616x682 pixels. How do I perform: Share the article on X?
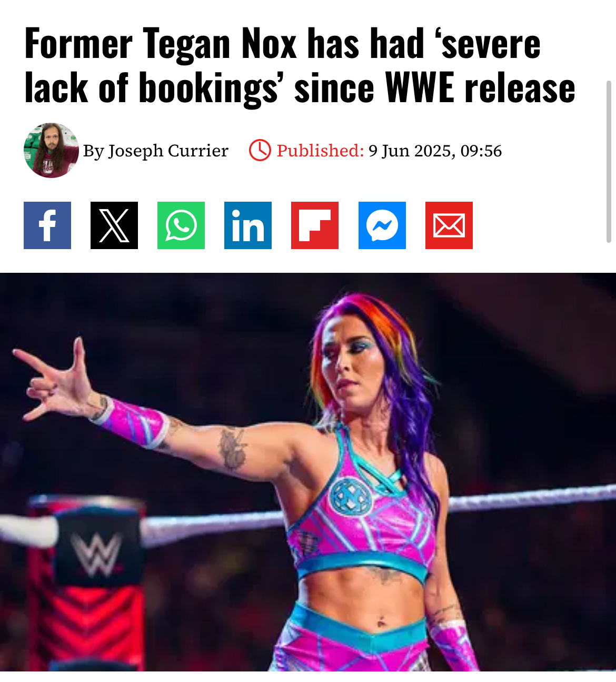coord(114,225)
